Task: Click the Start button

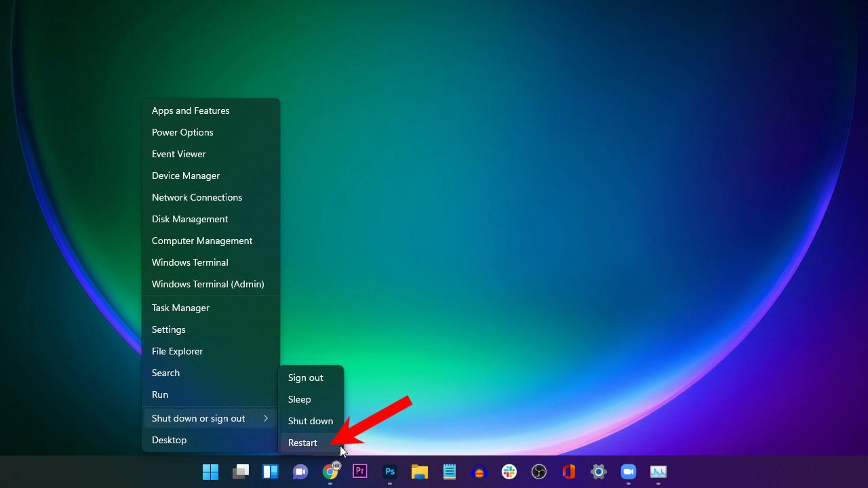Action: point(210,471)
